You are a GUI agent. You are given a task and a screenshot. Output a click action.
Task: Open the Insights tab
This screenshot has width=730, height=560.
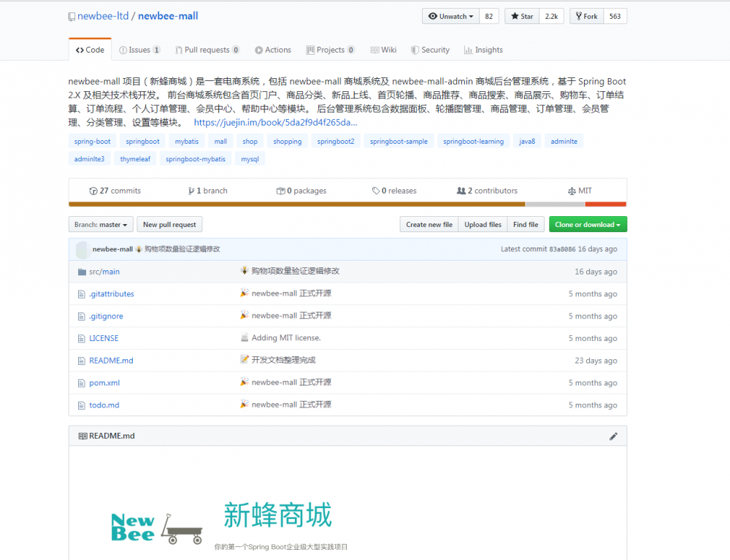coord(483,50)
